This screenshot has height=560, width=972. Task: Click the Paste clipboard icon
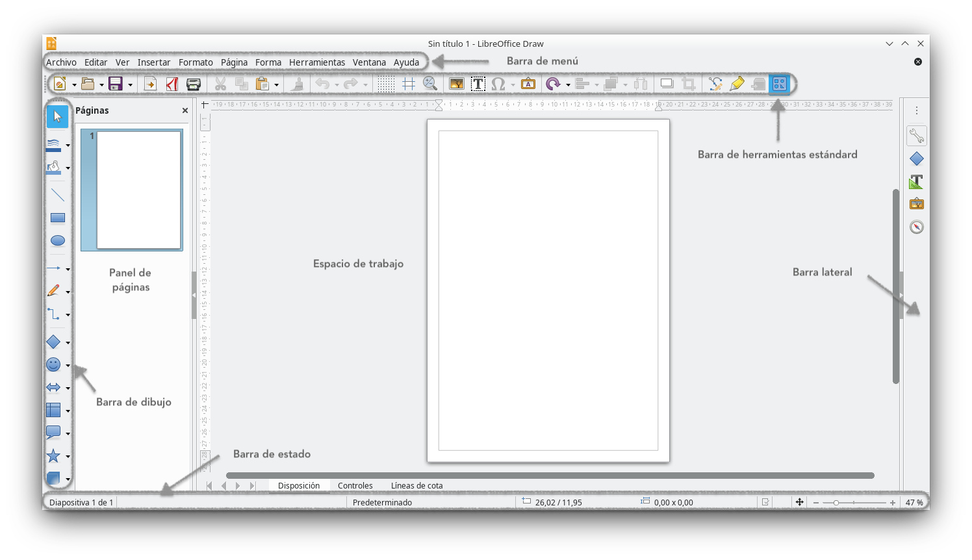[x=262, y=84]
